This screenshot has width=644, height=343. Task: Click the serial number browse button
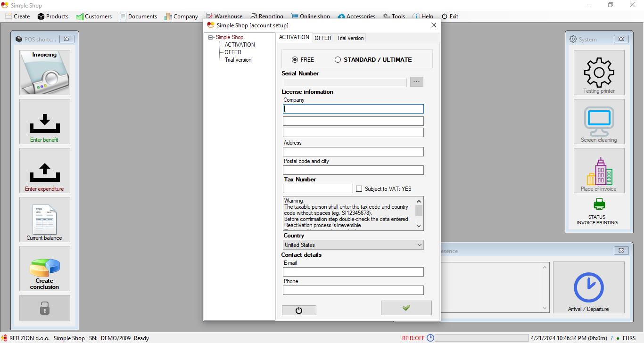pyautogui.click(x=417, y=82)
